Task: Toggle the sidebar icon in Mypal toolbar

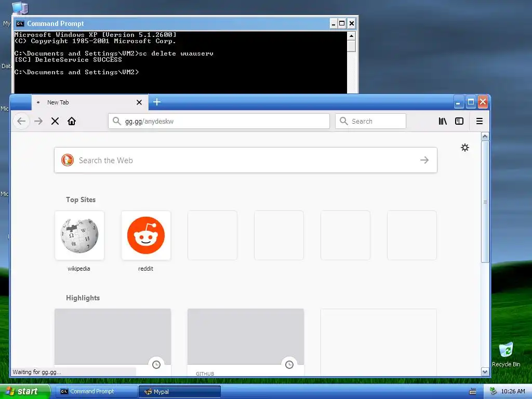Action: (x=459, y=121)
